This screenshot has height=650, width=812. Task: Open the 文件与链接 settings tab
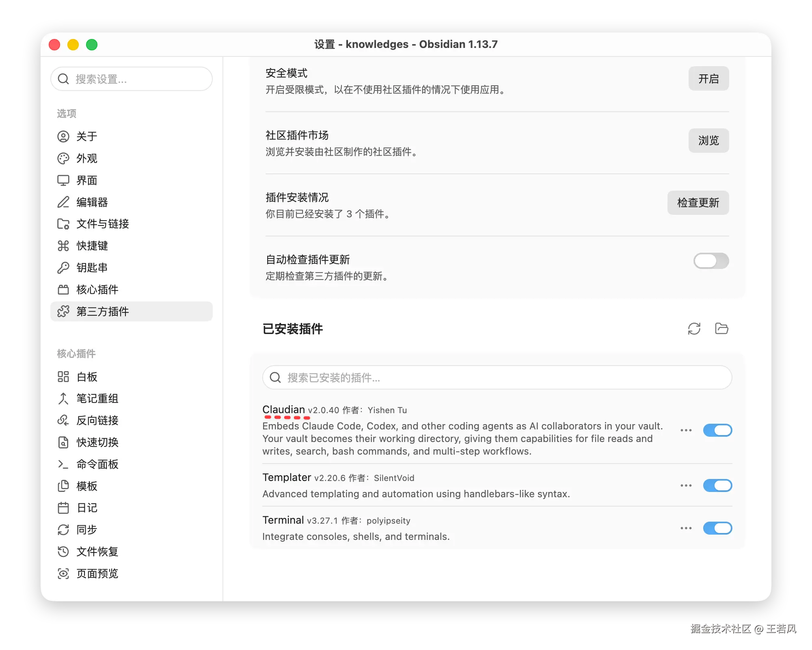(132, 224)
